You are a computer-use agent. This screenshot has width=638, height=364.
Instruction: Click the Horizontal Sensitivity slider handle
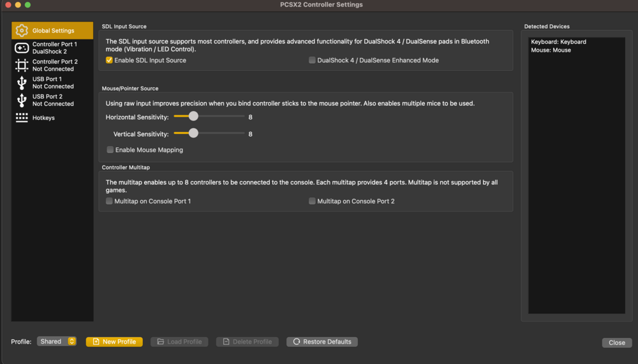(193, 116)
